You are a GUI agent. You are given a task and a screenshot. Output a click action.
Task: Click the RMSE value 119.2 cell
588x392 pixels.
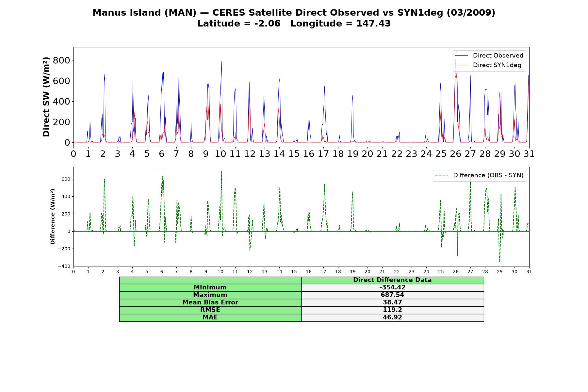[x=392, y=310]
